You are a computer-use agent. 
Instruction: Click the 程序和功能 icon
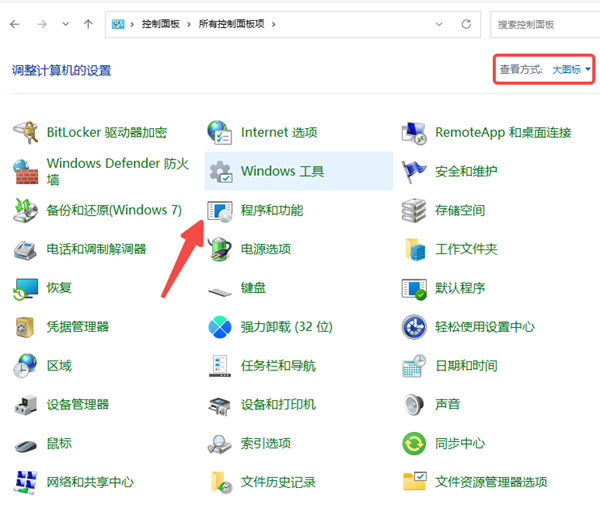coord(220,210)
